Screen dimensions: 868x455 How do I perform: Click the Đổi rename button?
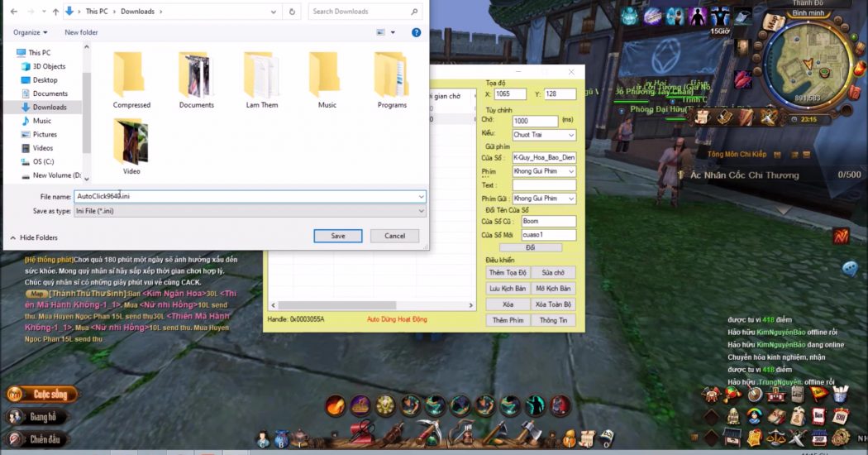tap(531, 247)
